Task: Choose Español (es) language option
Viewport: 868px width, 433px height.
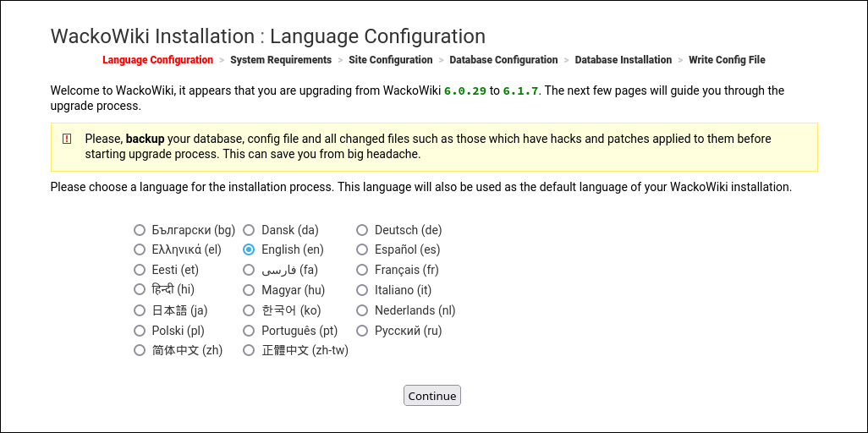Action: point(362,249)
